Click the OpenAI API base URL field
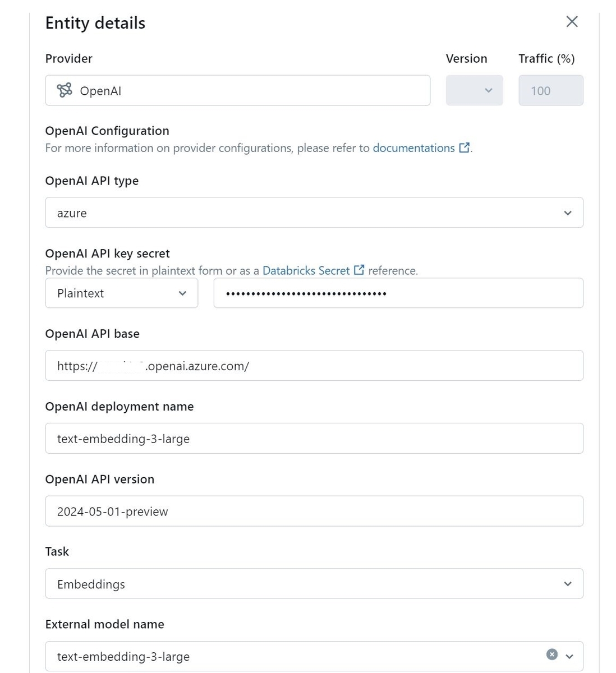616x673 pixels. point(314,365)
